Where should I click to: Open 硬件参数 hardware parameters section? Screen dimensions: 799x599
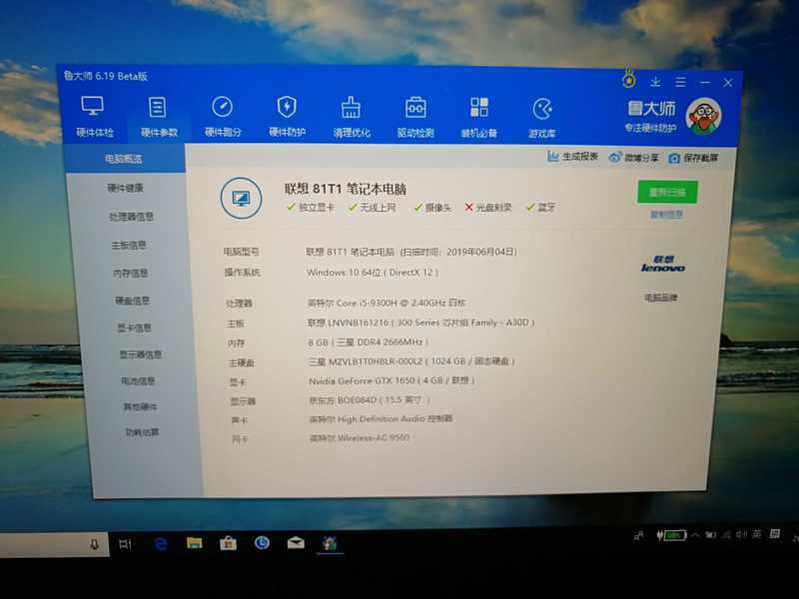pyautogui.click(x=158, y=117)
